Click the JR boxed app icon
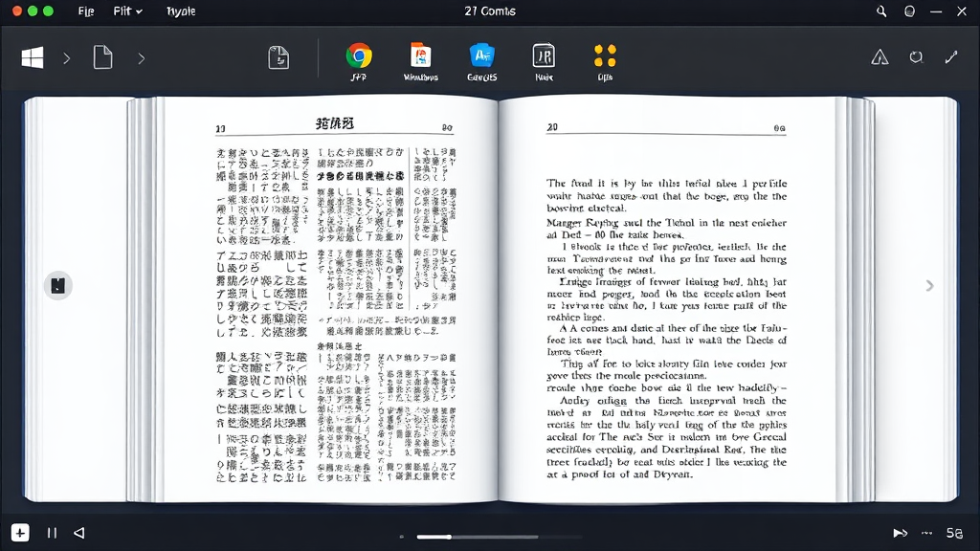This screenshot has height=551, width=980. coord(543,55)
